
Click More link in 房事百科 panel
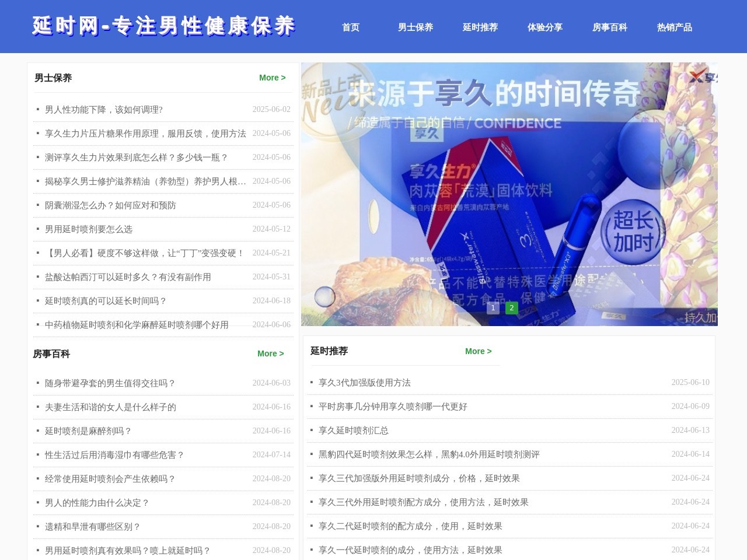click(270, 353)
